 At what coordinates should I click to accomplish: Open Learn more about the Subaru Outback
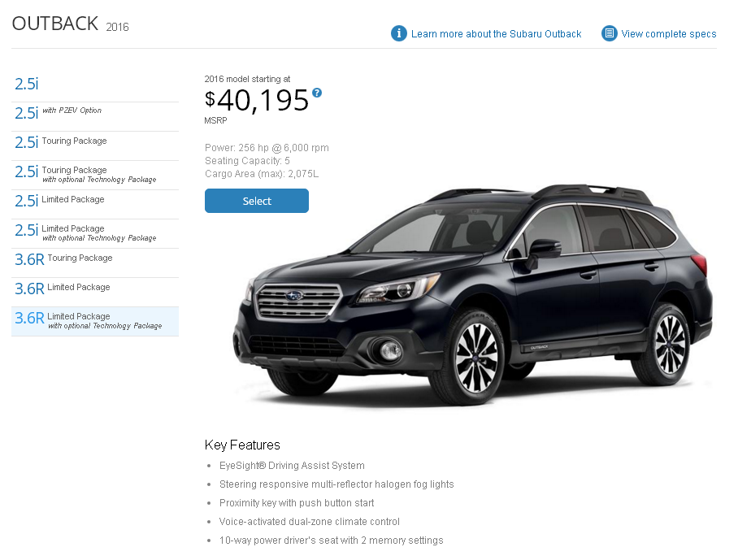[496, 34]
